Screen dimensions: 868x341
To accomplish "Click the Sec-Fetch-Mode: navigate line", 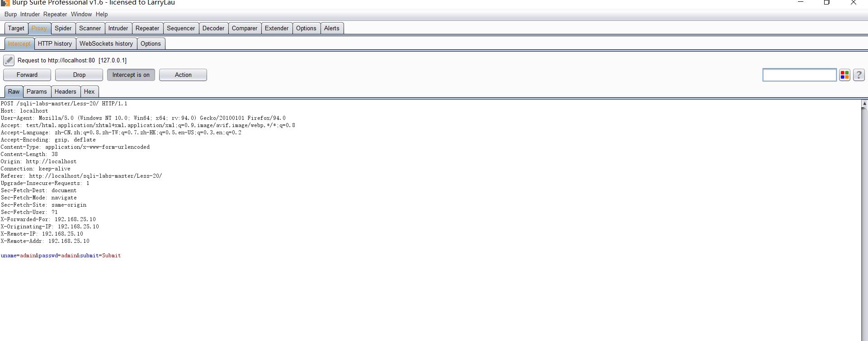I will coord(39,198).
